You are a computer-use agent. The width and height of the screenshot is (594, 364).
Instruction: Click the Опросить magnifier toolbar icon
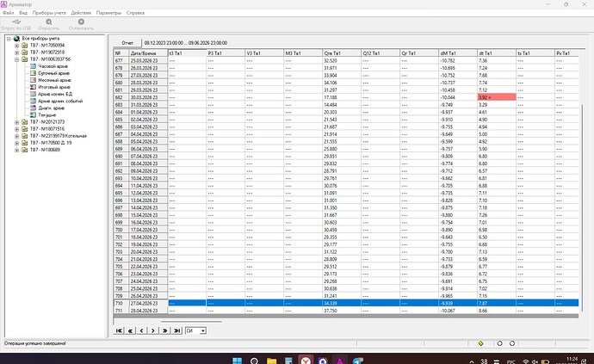[x=49, y=22]
